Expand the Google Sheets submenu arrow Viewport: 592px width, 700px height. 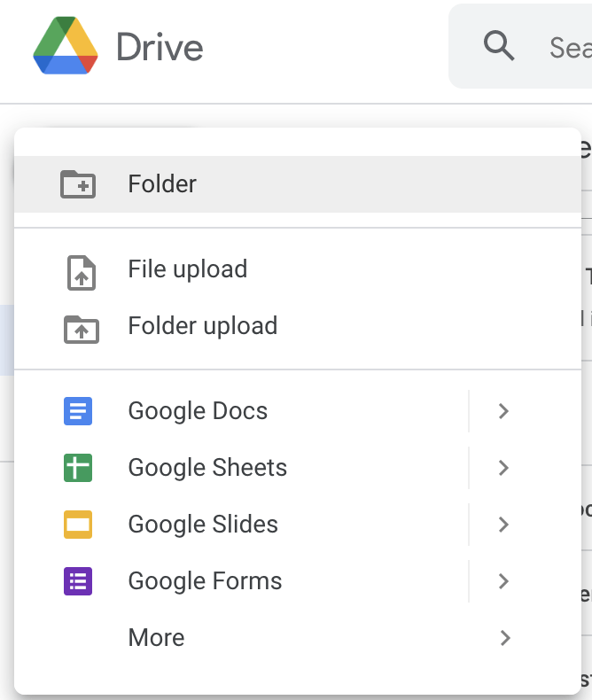(503, 468)
